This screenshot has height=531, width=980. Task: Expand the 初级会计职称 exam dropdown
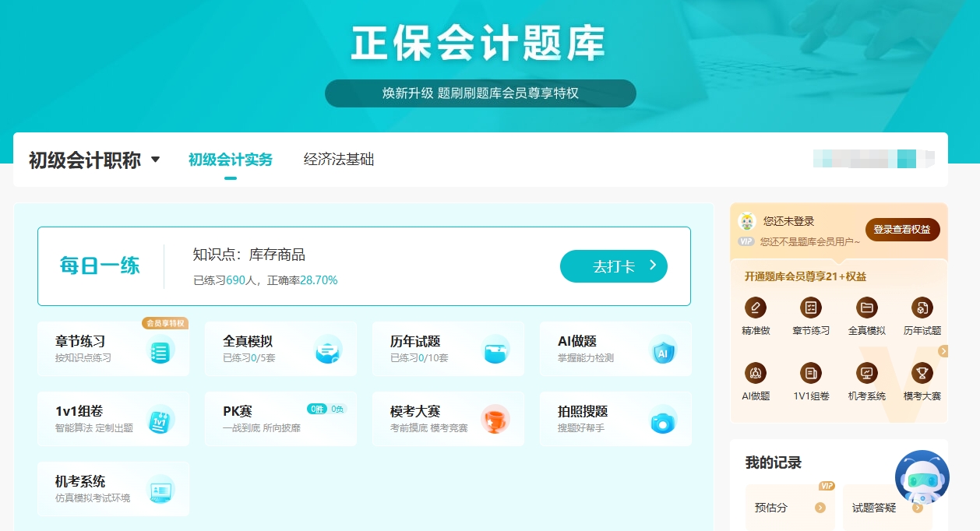(155, 160)
